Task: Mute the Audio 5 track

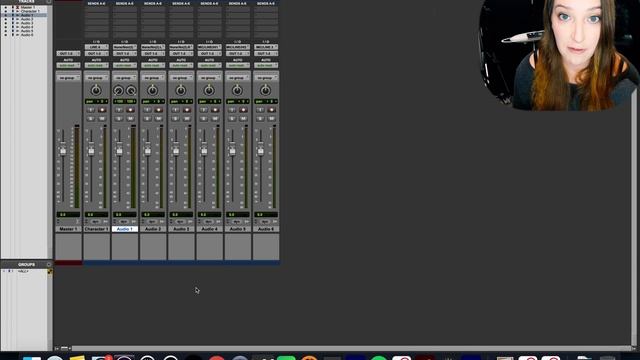Action: click(x=243, y=119)
